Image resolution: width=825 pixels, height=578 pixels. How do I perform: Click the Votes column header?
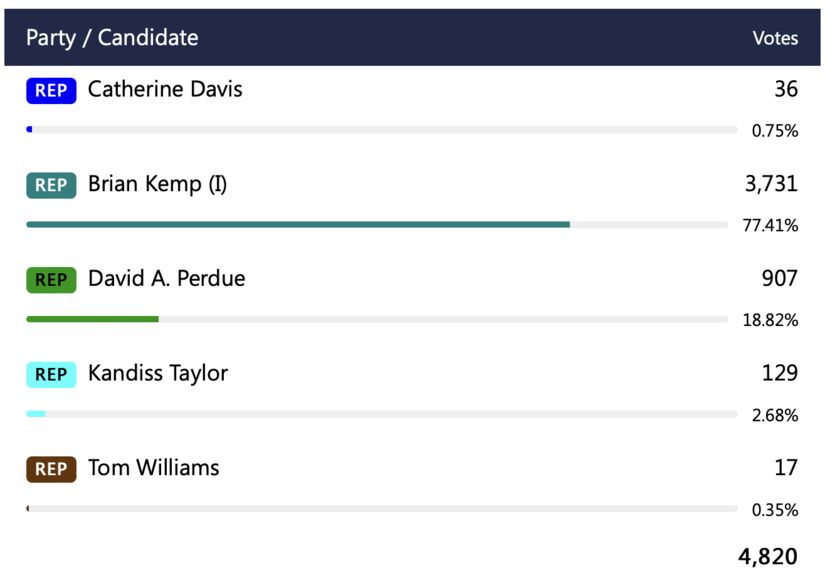point(775,38)
